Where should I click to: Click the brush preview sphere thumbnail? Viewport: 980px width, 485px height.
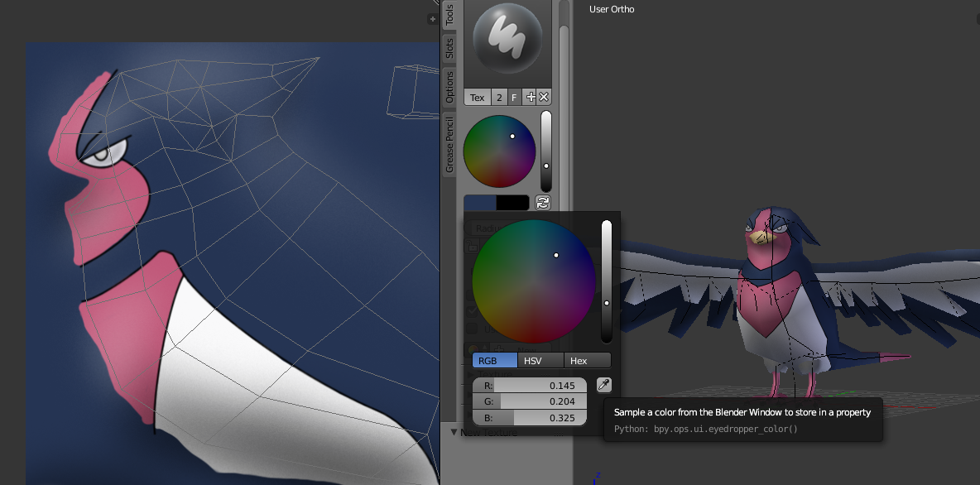point(507,39)
